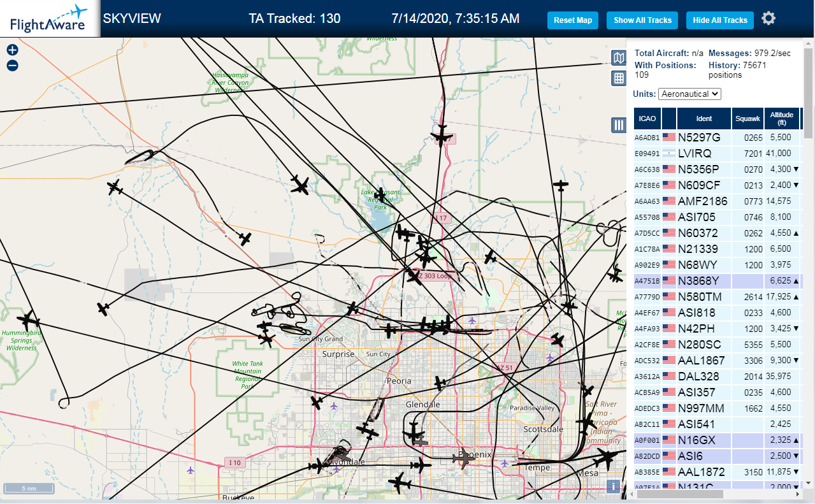Viewport: 815px width, 504px height.
Task: Select the N5356P aircraft row
Action: 718,169
